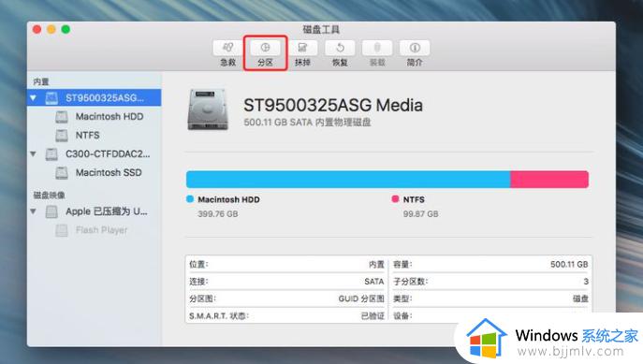
Task: Click the 容量 500.11 GB table cell
Action: [x=490, y=265]
